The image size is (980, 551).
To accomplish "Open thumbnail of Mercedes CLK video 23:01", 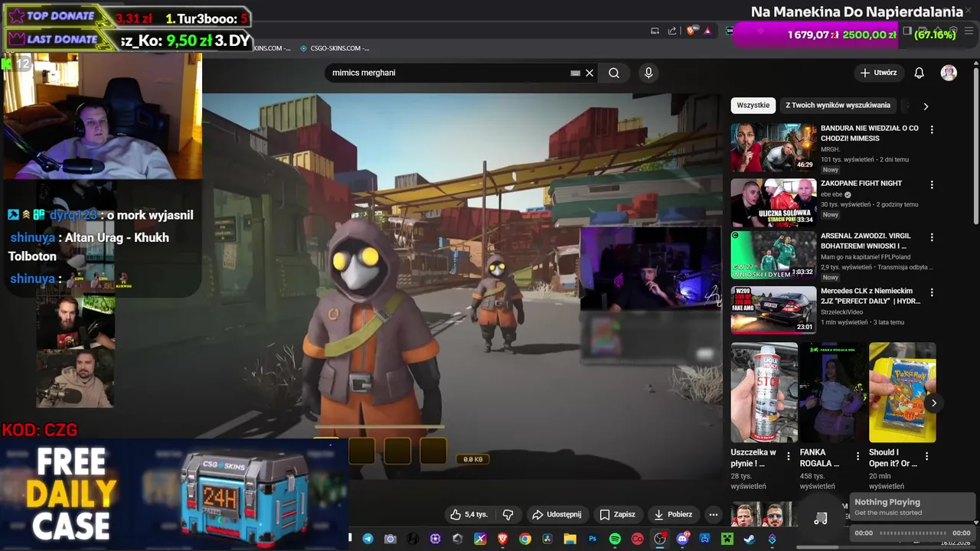I will coord(773,310).
